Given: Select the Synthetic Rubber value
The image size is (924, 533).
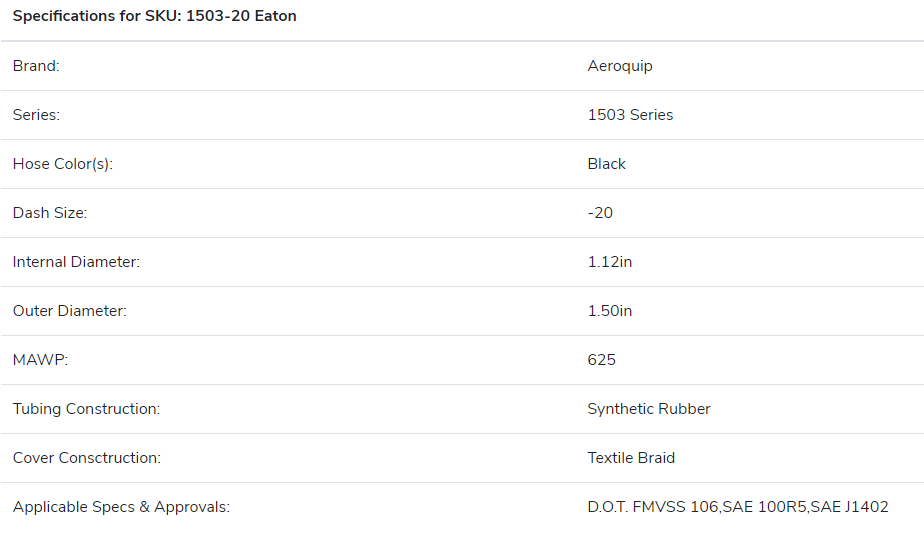Looking at the screenshot, I should click(649, 409).
